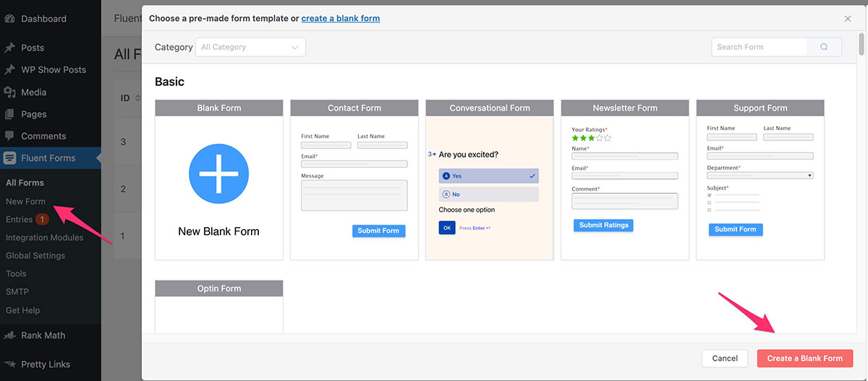This screenshot has height=381, width=868.
Task: Click OK button in Conversational Form preview
Action: click(x=446, y=228)
